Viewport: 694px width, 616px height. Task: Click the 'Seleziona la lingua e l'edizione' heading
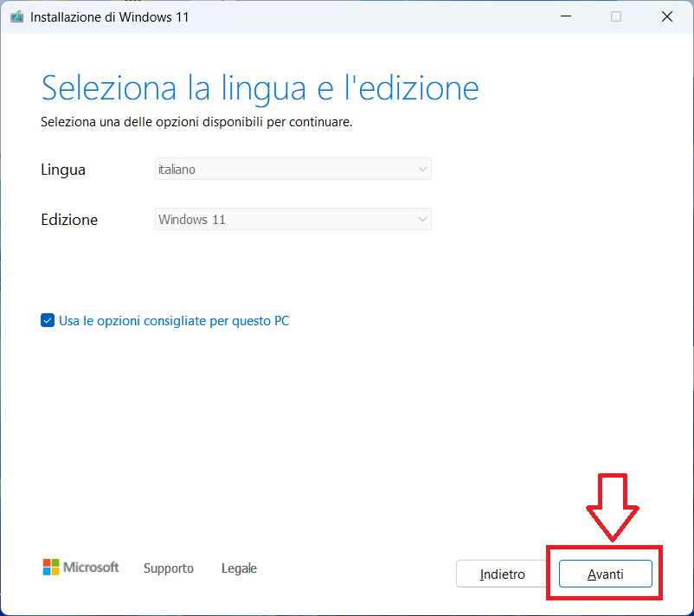260,88
